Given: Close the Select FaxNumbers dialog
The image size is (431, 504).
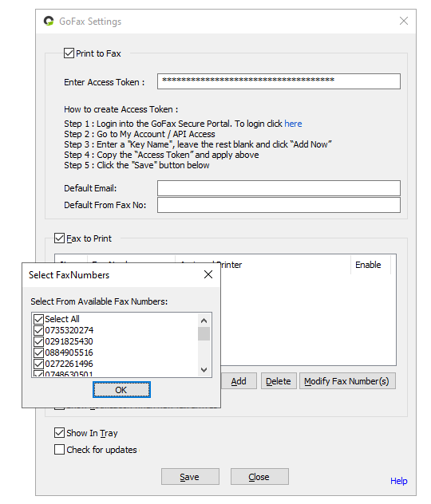Looking at the screenshot, I should (x=208, y=274).
